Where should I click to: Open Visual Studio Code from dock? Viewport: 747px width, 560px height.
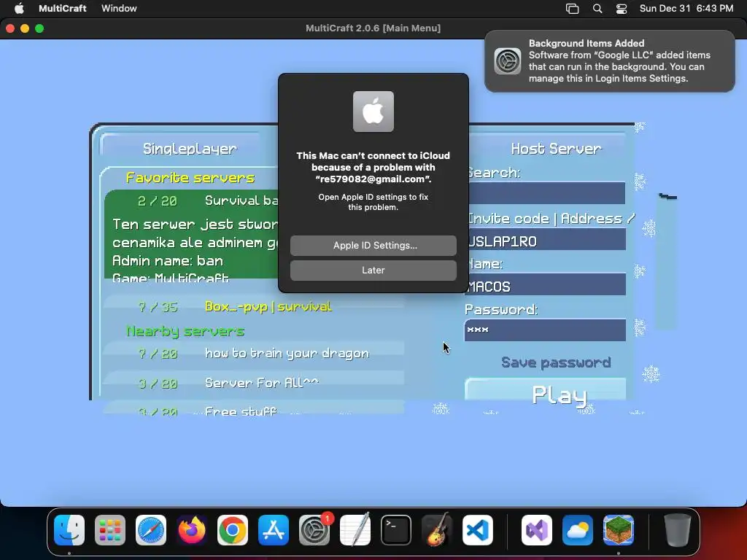[x=478, y=530]
